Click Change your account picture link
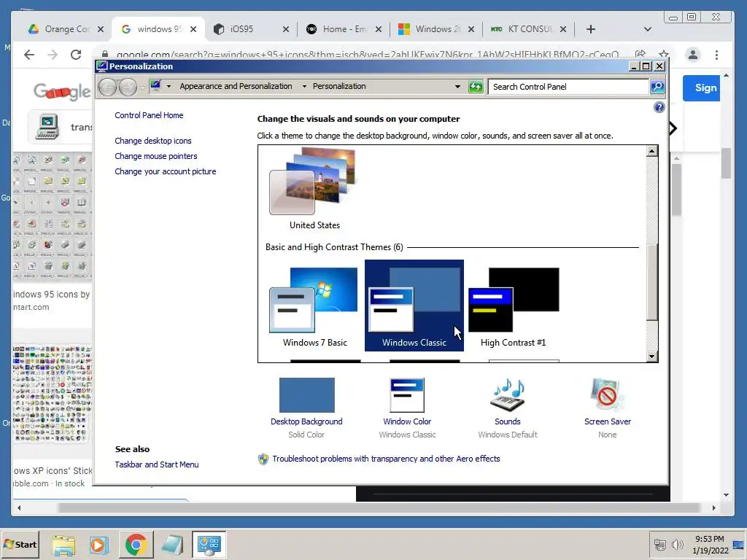The image size is (747, 560). [166, 171]
